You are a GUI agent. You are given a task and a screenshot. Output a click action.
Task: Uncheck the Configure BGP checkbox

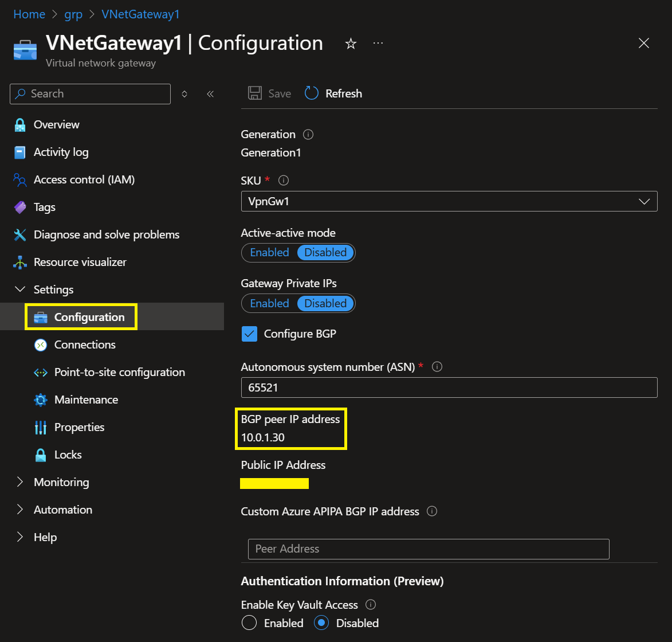tap(249, 334)
